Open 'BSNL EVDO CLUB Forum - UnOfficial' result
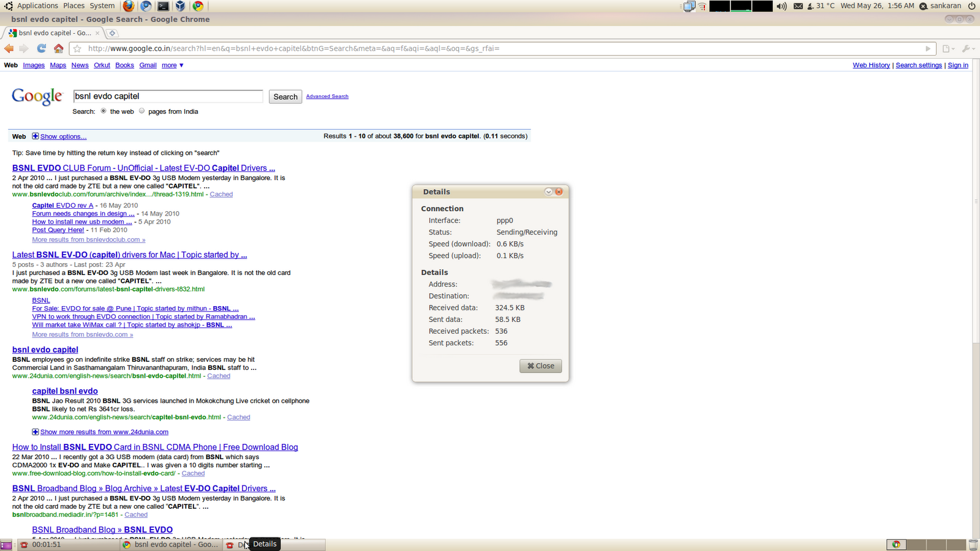The image size is (980, 551). click(143, 168)
